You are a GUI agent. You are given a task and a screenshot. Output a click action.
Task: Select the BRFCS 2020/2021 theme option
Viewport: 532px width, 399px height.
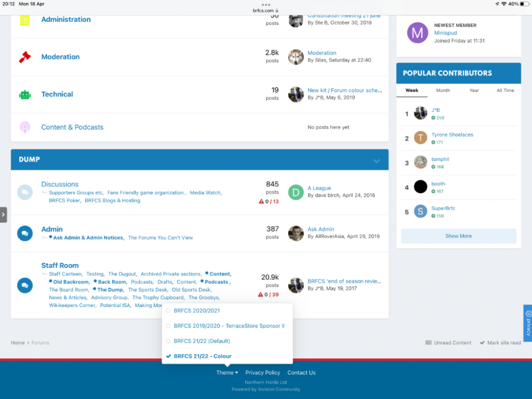(x=196, y=311)
